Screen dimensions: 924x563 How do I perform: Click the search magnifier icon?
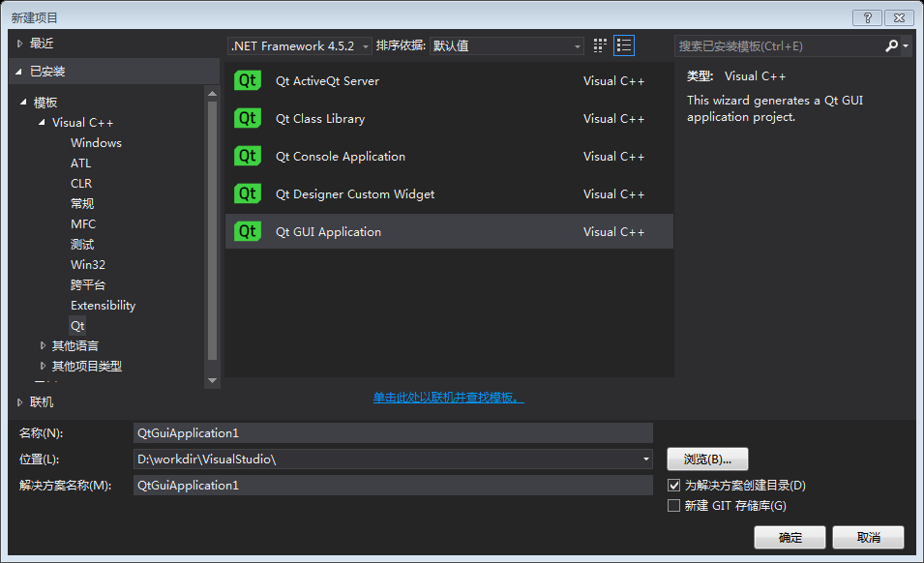tap(892, 45)
